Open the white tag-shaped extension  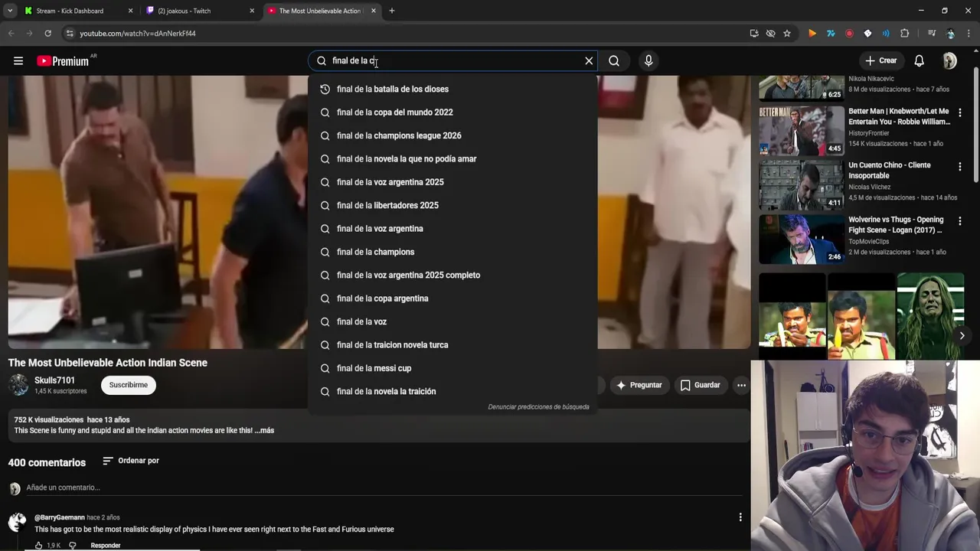click(867, 34)
